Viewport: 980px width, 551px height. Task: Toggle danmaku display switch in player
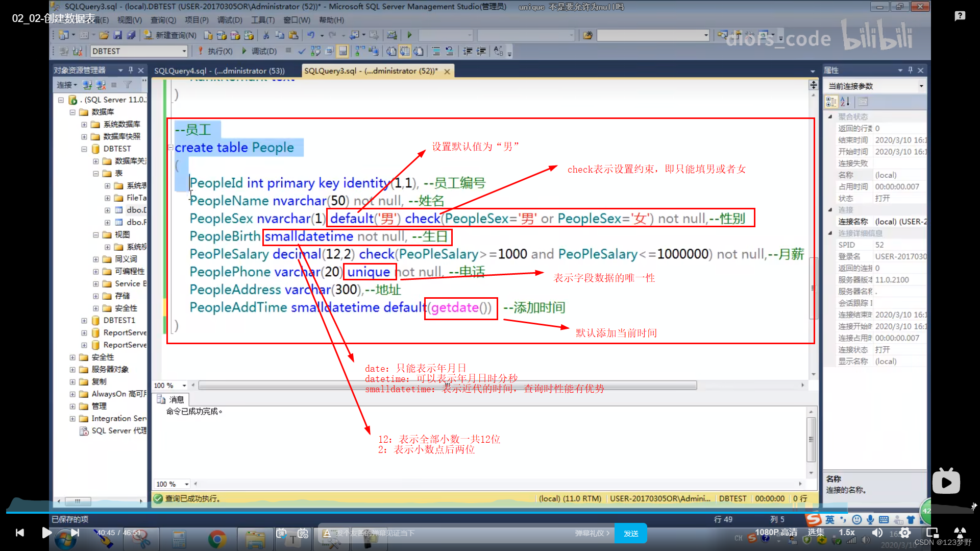(x=282, y=533)
